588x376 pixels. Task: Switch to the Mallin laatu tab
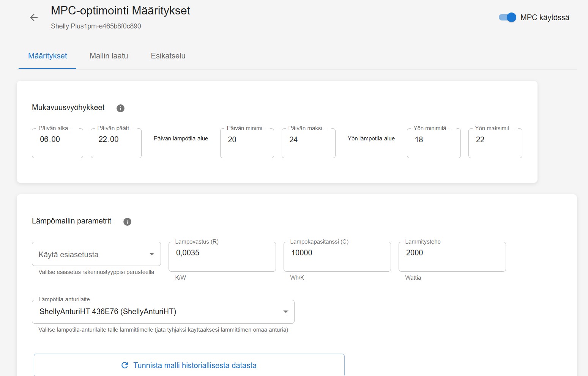(109, 56)
